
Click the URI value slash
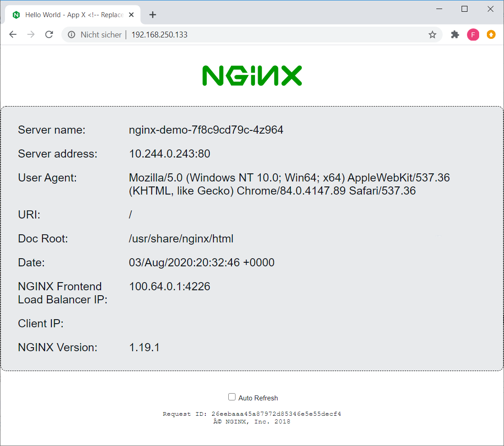coord(130,214)
